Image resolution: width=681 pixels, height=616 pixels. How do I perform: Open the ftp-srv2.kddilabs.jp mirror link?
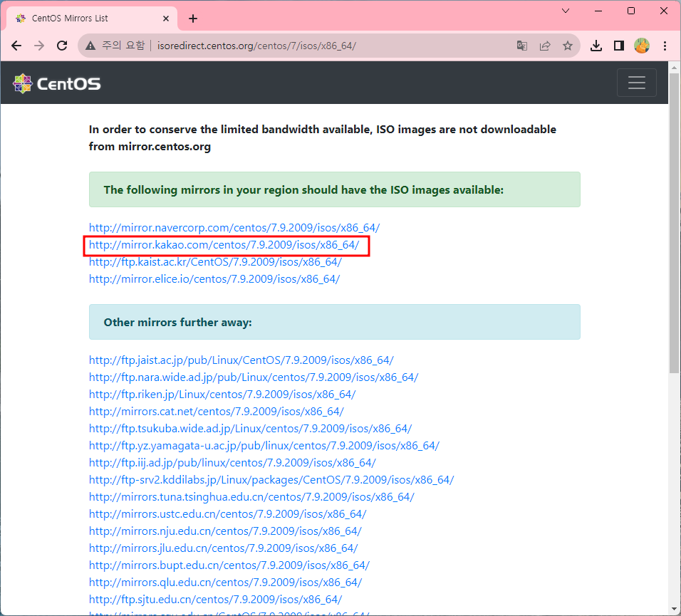coord(271,480)
